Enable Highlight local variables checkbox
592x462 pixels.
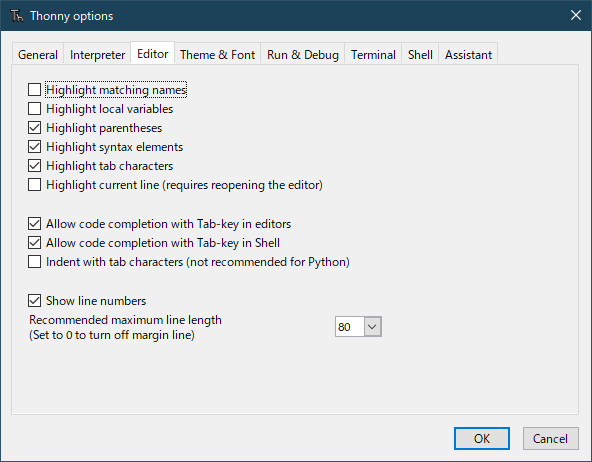(34, 109)
